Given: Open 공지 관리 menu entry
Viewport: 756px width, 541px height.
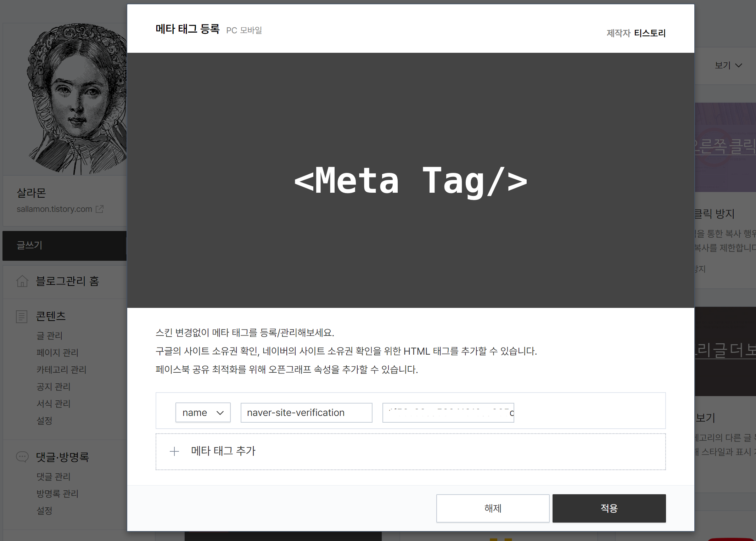Looking at the screenshot, I should pyautogui.click(x=54, y=387).
